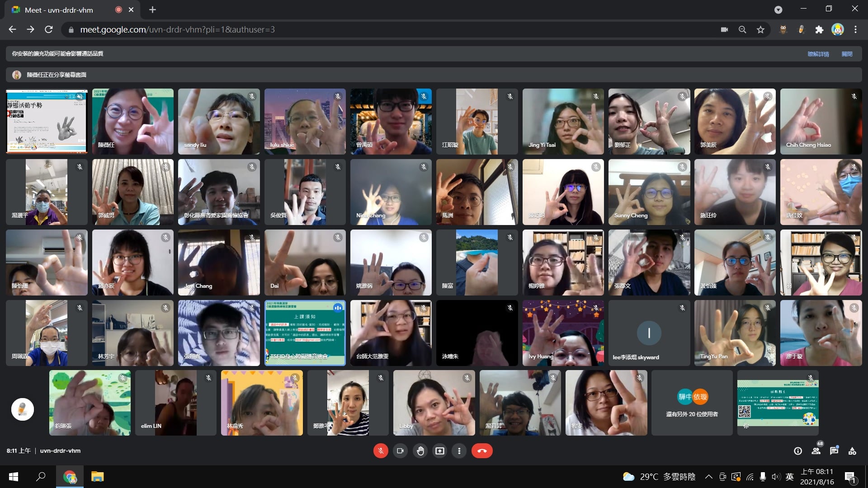This screenshot has width=868, height=488.
Task: Open a new browser tab
Action: [152, 10]
